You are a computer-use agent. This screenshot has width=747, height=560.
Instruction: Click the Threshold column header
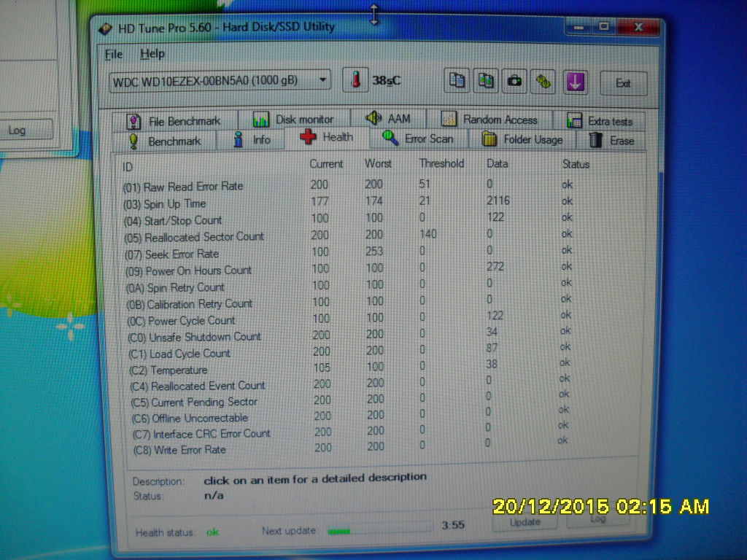(x=441, y=163)
